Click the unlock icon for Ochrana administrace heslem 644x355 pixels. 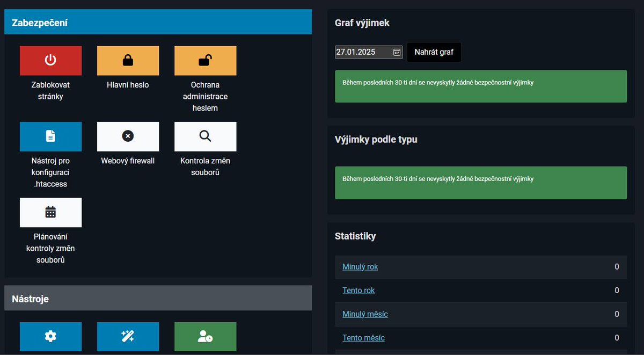click(x=205, y=60)
